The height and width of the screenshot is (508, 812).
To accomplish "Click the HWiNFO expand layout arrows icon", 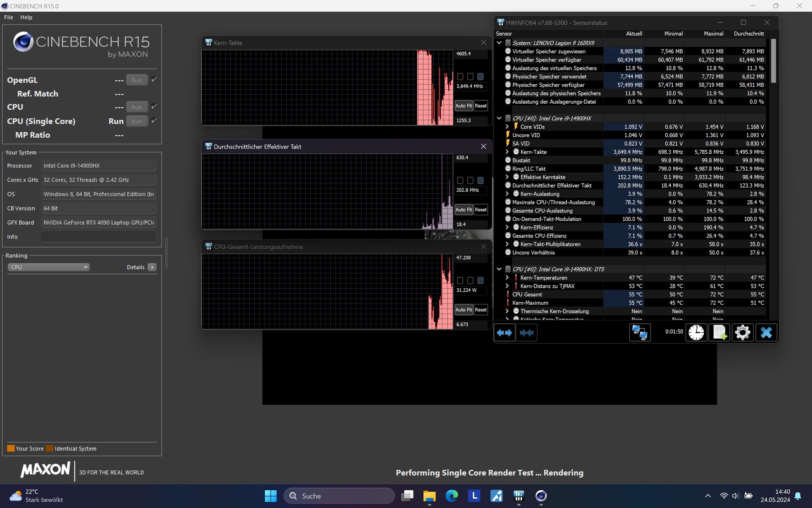I will coord(504,333).
